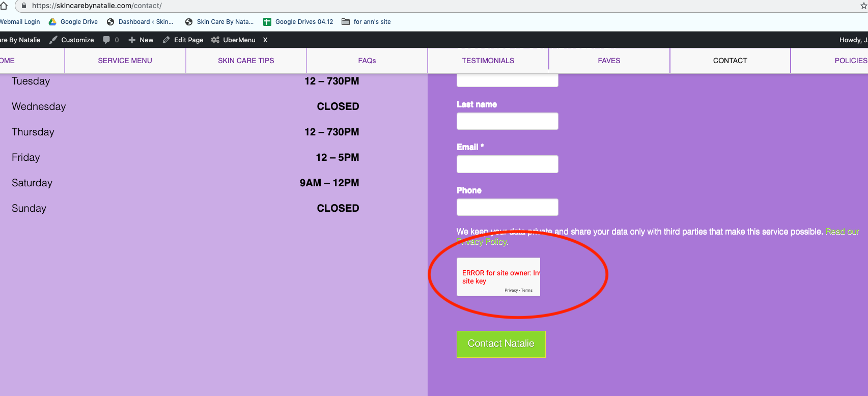868x396 pixels.
Task: Select the Phone input box
Action: pos(508,207)
